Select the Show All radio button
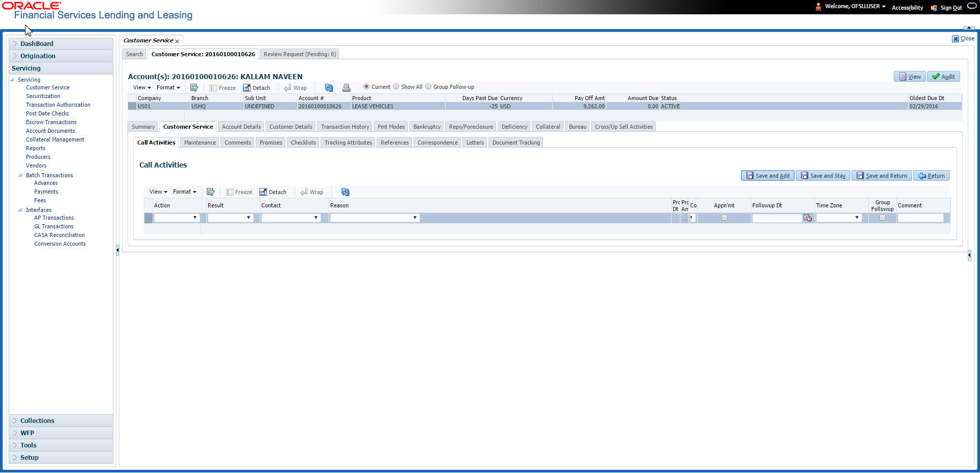This screenshot has width=980, height=473. 396,87
